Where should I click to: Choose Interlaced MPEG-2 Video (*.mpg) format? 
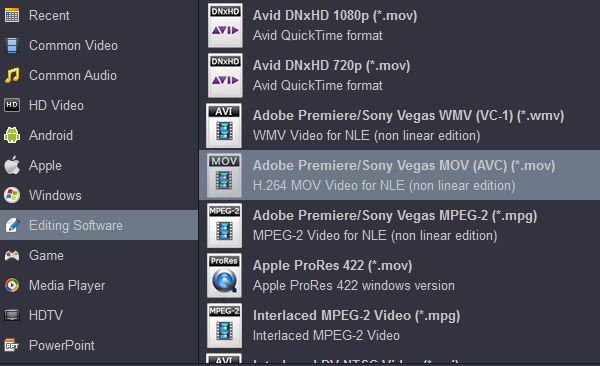(399, 325)
